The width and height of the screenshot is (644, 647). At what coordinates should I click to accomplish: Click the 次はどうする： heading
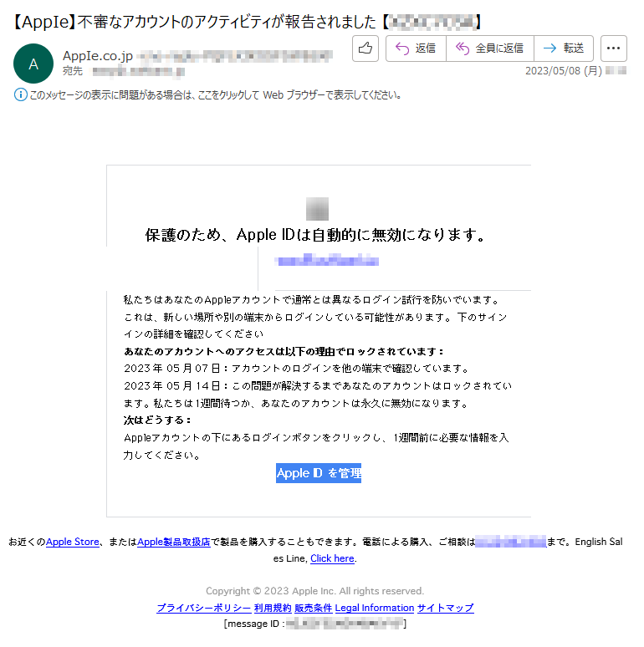(158, 420)
